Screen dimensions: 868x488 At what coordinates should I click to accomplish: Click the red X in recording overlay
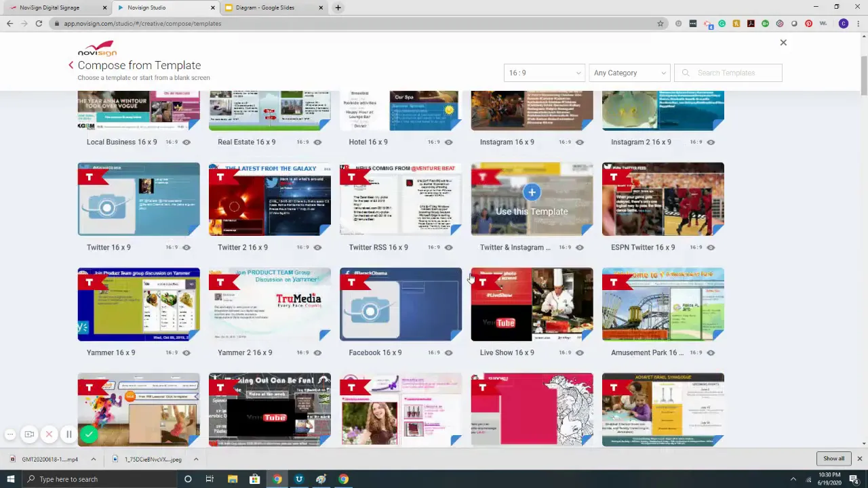(49, 434)
